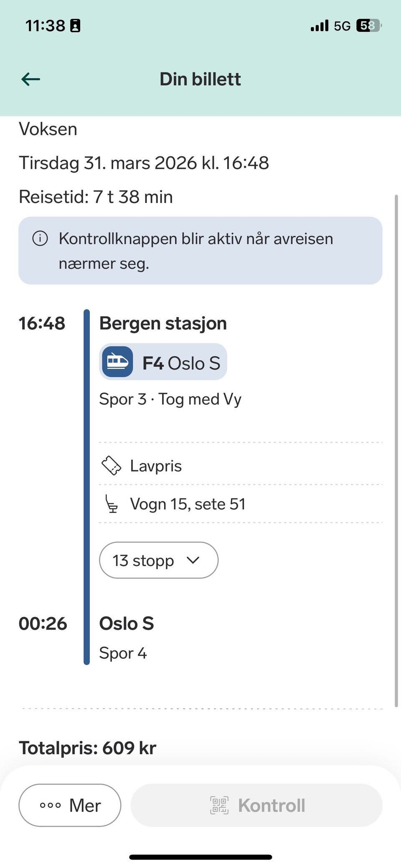Tap the Oslo S arrival stop
Screen dimensions: 401x868
pos(127,624)
